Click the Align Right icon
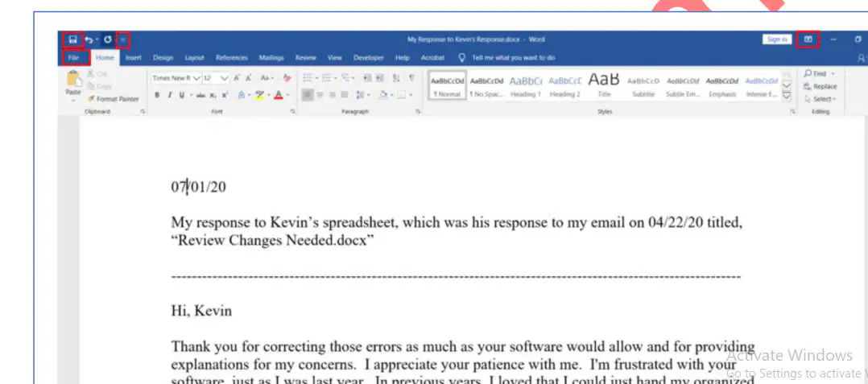This screenshot has height=384, width=868. click(x=333, y=95)
